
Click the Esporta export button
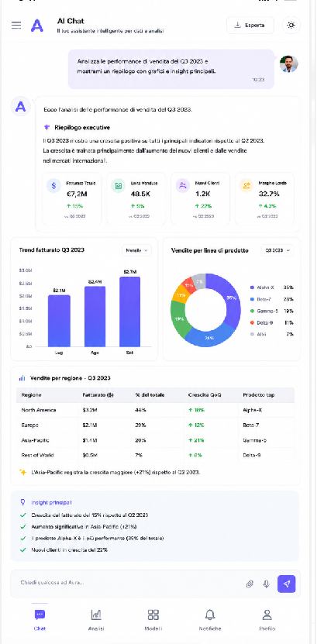pyautogui.click(x=250, y=26)
